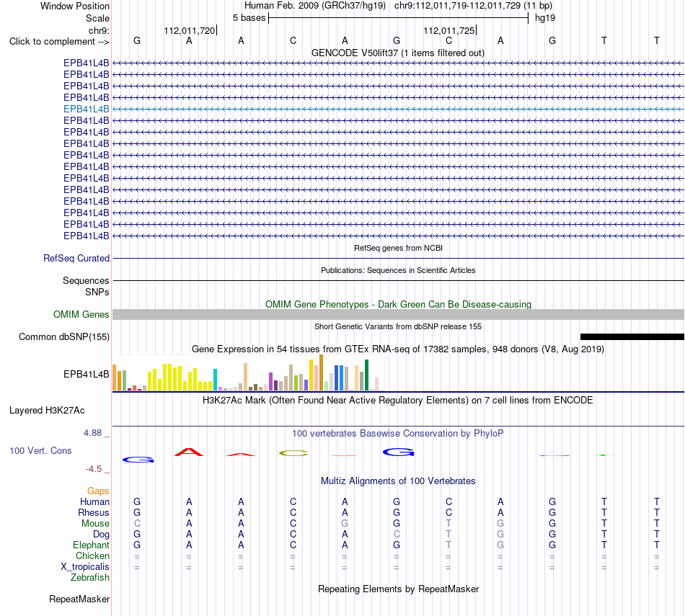This screenshot has width=685, height=616.
Task: Click the 'X_tropicalis' species row label
Action: pos(85,567)
